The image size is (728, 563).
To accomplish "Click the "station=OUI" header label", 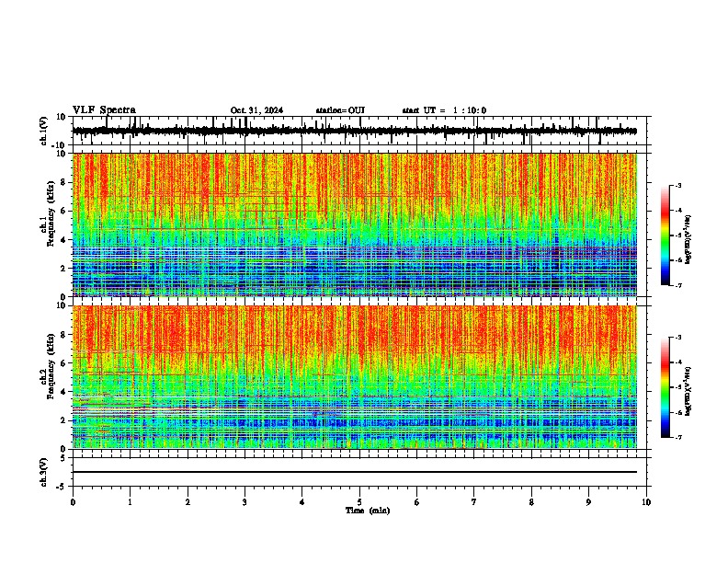I will pos(340,110).
